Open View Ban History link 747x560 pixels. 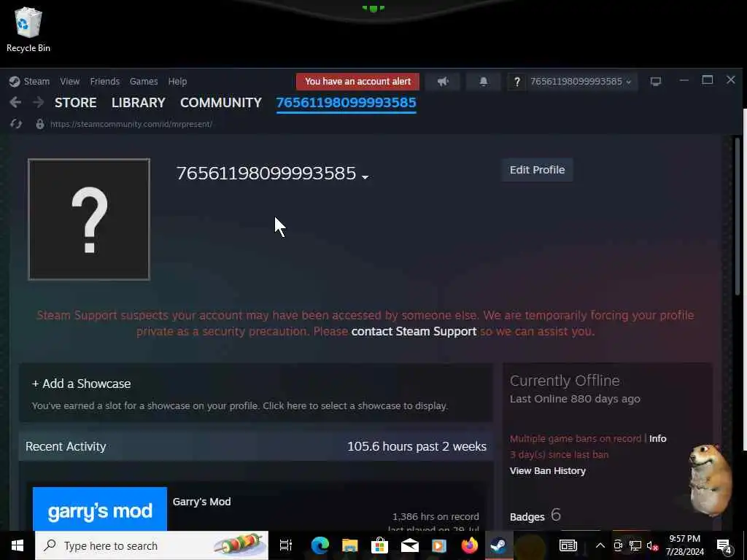[547, 470]
